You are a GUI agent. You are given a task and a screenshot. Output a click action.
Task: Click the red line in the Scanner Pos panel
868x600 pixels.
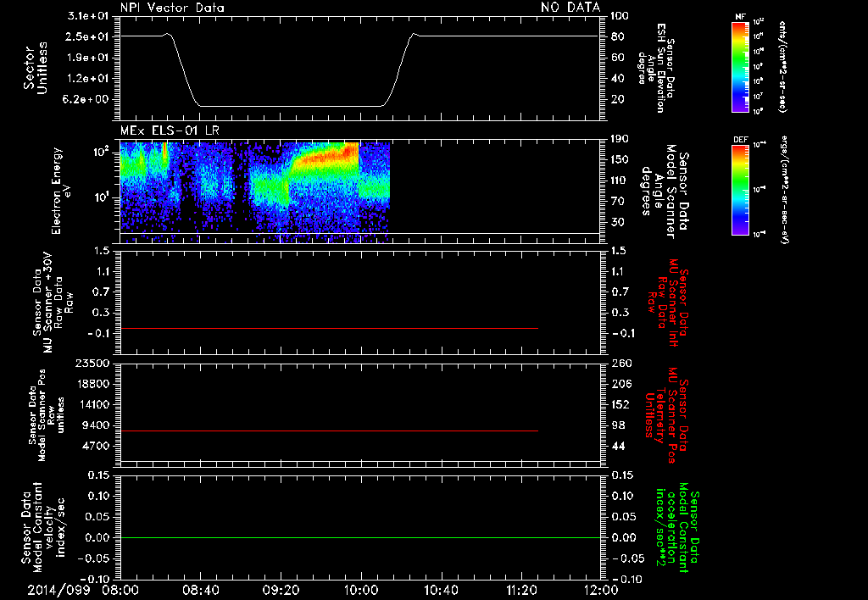point(329,431)
